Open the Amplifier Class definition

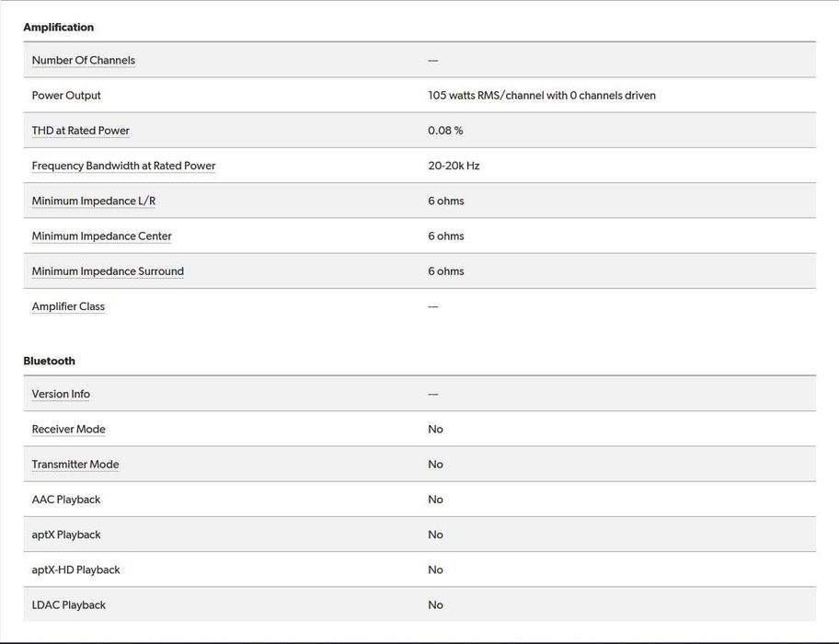pos(68,306)
